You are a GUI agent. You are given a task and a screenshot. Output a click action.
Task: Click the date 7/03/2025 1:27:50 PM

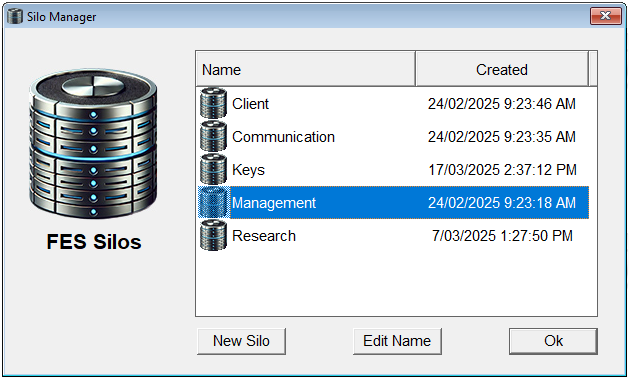click(x=502, y=236)
